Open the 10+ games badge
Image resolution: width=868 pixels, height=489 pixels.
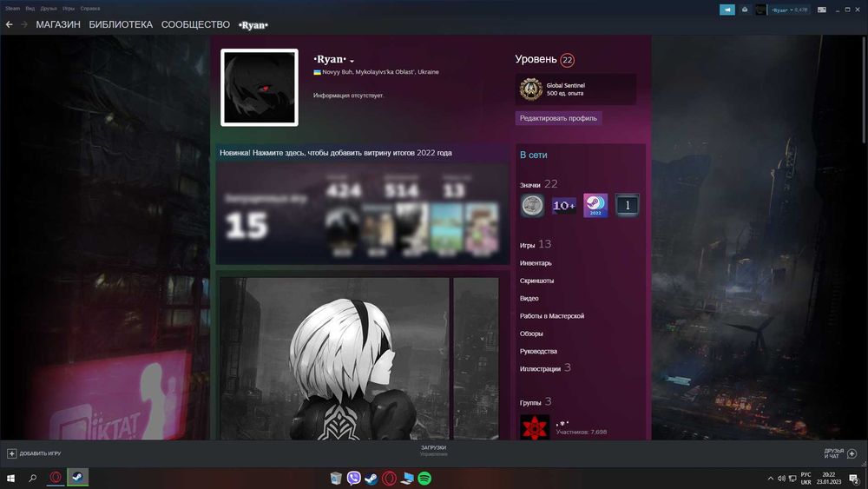[563, 206]
